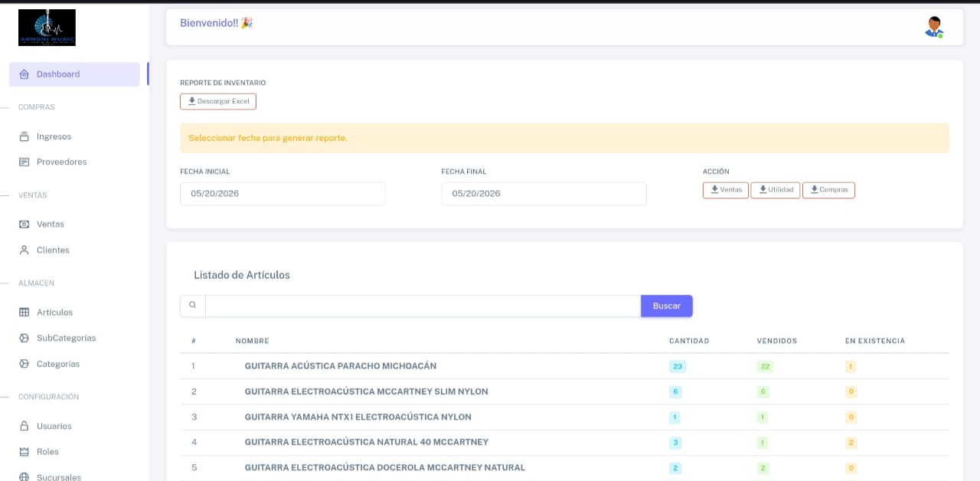The image size is (980, 481).
Task: Download the Utilidad report
Action: [x=776, y=190]
